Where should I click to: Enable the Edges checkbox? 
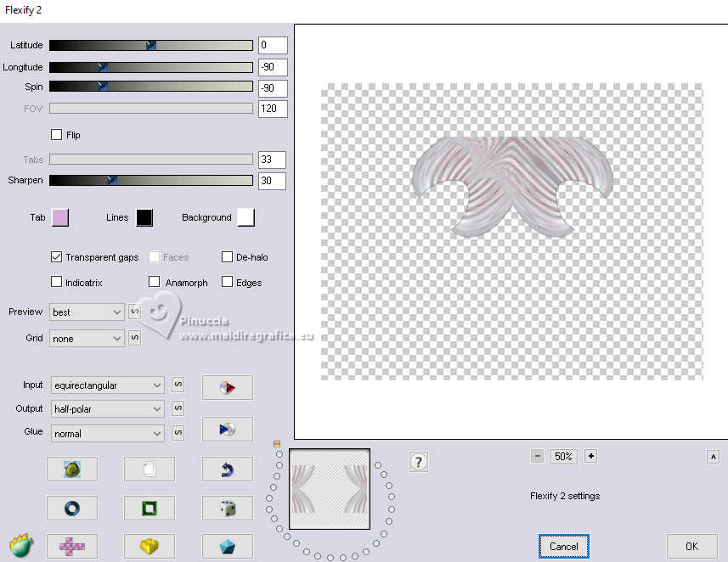coord(227,282)
